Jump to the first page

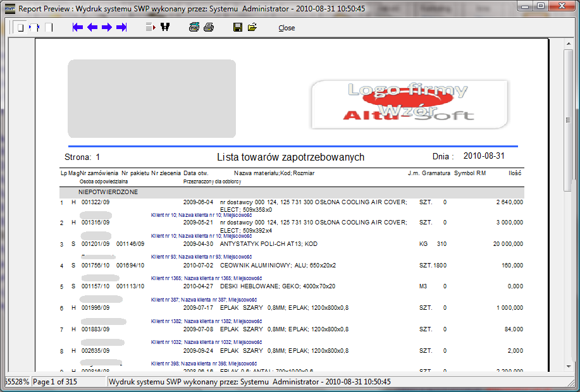pyautogui.click(x=78, y=28)
